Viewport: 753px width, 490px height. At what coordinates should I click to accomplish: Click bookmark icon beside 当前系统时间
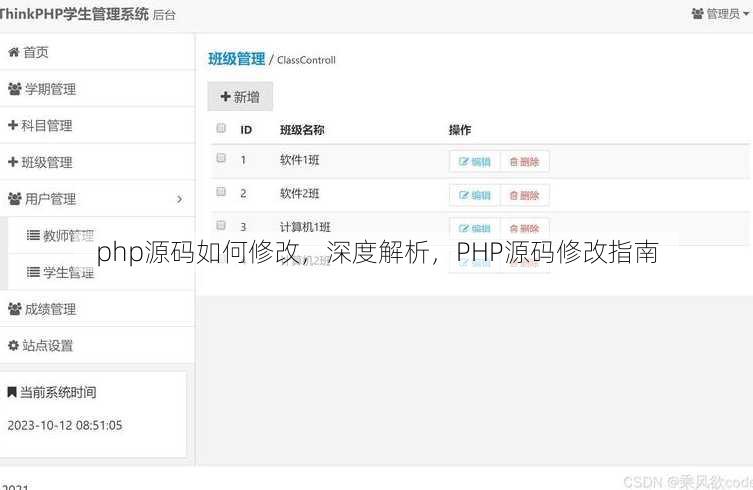click(12, 392)
